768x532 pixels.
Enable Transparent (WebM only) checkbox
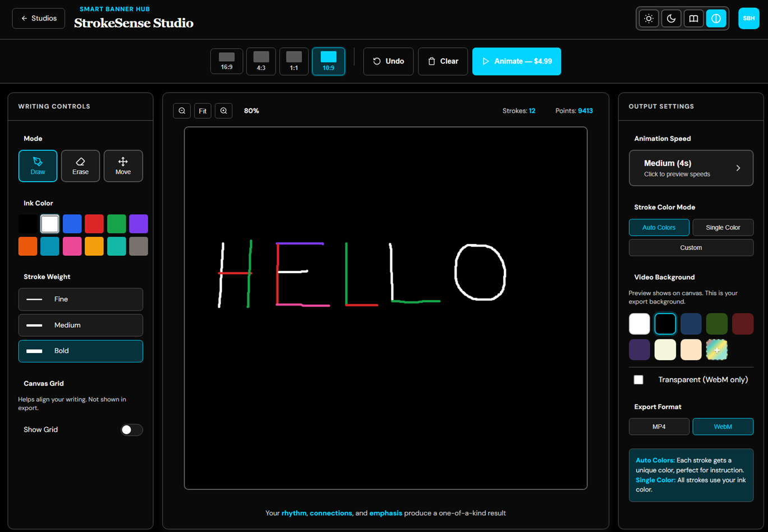tap(638, 380)
